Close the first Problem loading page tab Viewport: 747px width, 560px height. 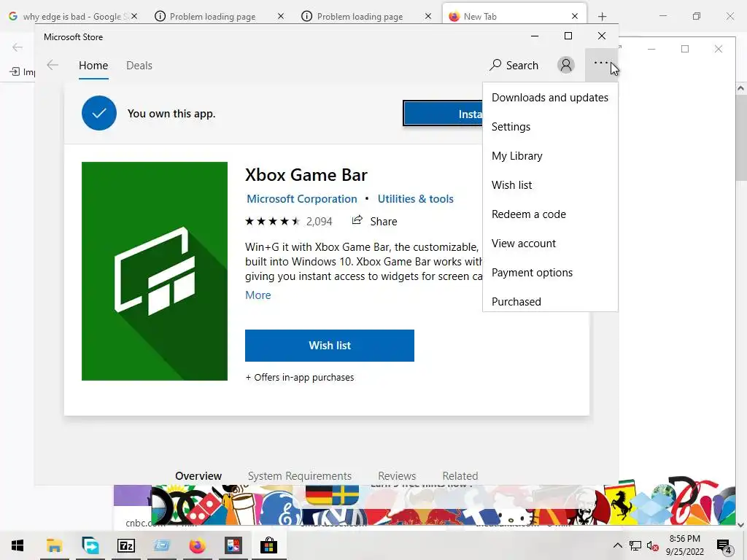(281, 17)
